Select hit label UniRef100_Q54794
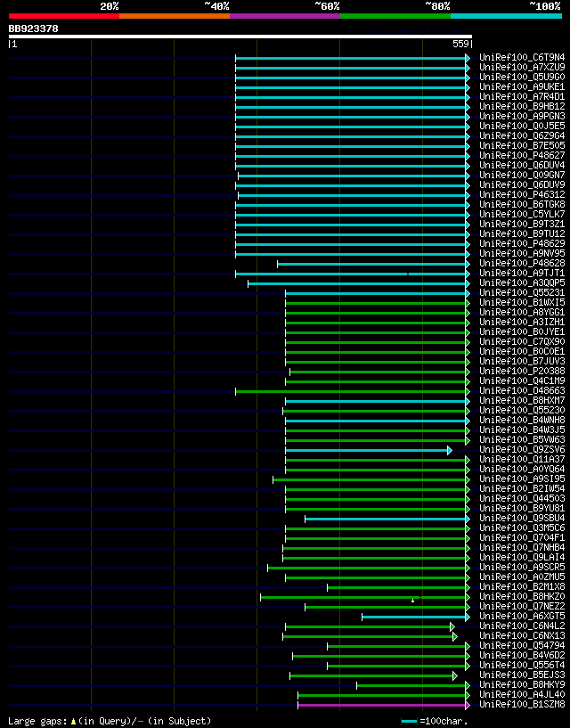This screenshot has height=728, width=570. tap(522, 645)
